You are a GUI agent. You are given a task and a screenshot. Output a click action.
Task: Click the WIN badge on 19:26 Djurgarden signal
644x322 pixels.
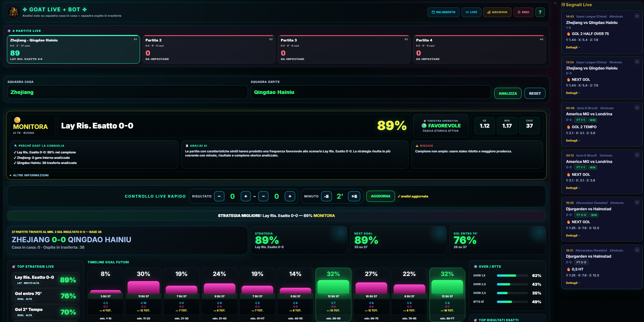coord(594,215)
